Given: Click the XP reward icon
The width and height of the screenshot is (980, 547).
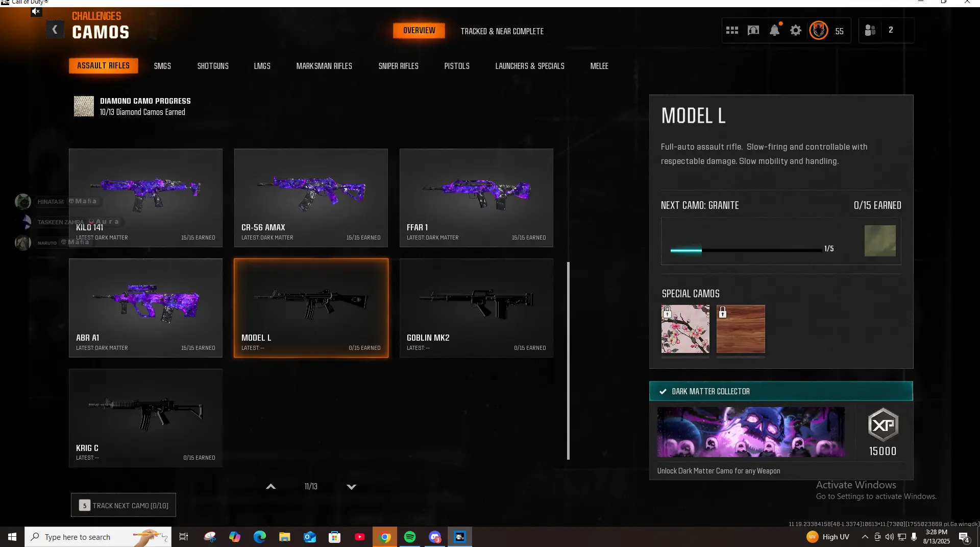Looking at the screenshot, I should (883, 425).
